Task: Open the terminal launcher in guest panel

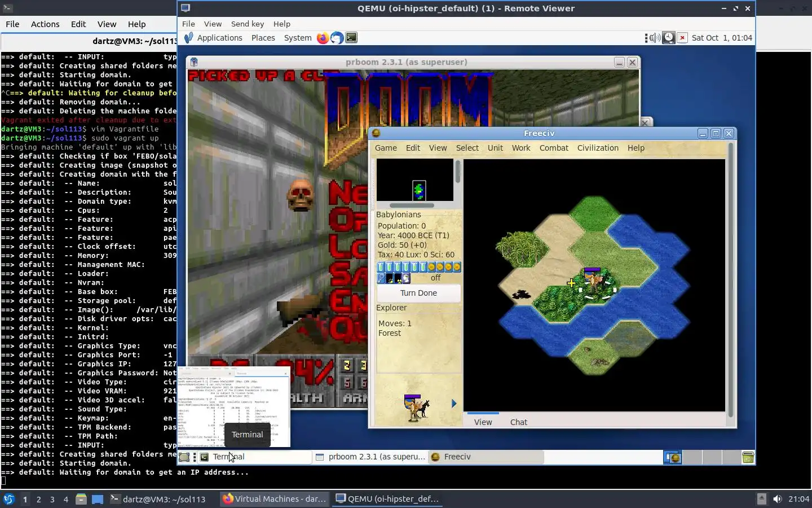Action: pos(351,38)
